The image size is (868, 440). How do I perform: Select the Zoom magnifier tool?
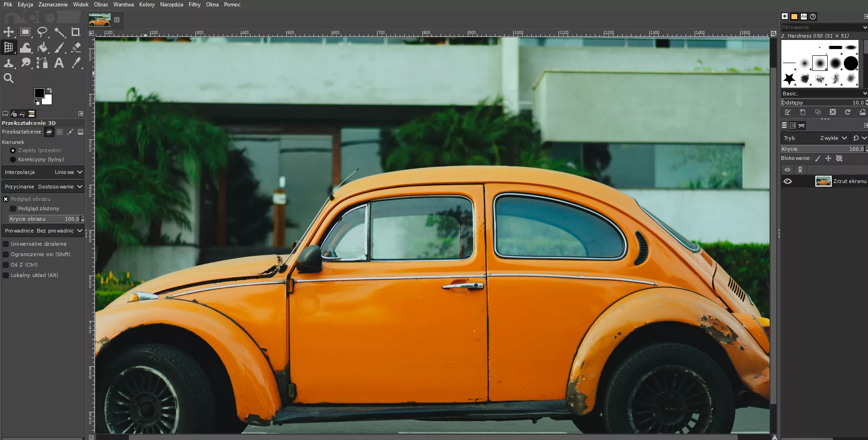point(9,78)
